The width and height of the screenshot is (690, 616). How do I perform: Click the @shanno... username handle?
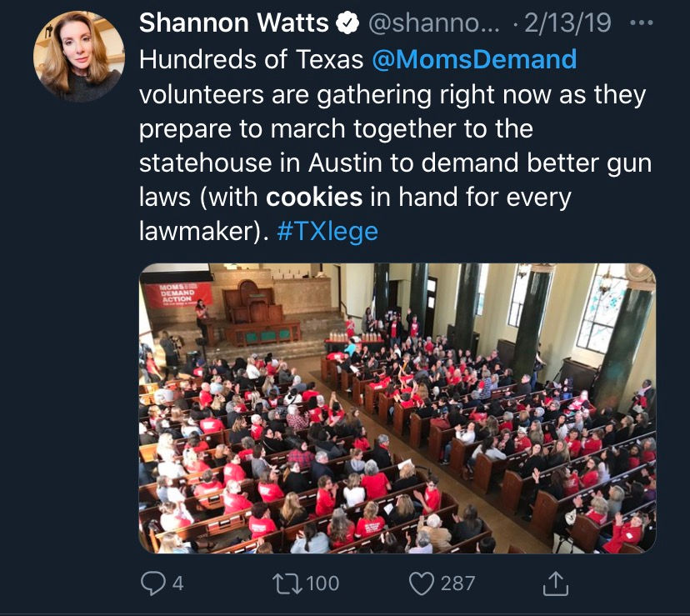click(433, 23)
